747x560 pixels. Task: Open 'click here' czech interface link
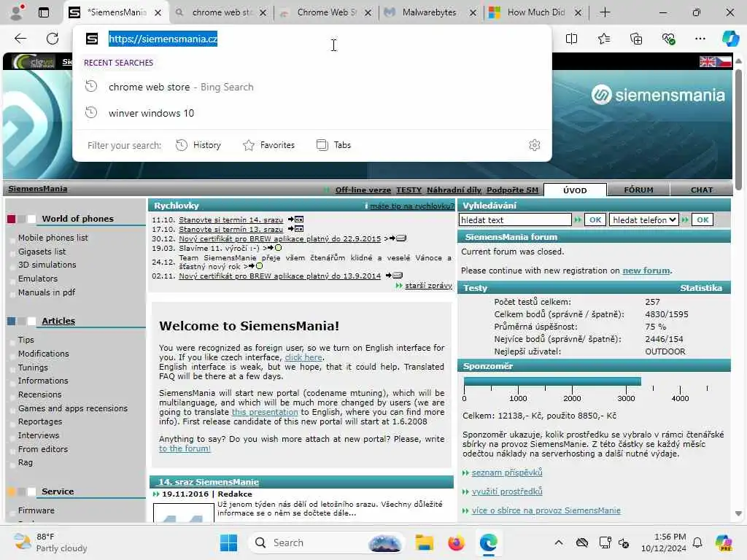pyautogui.click(x=303, y=357)
